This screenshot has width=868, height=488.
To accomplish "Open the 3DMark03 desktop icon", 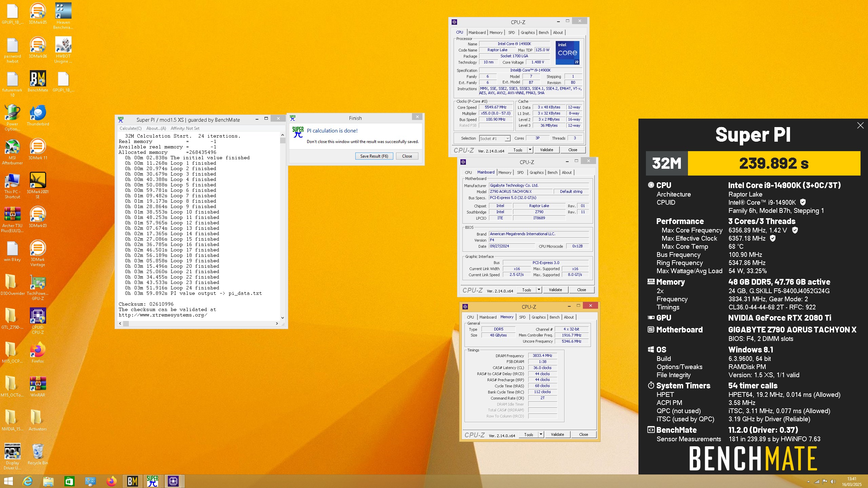I will (38, 217).
